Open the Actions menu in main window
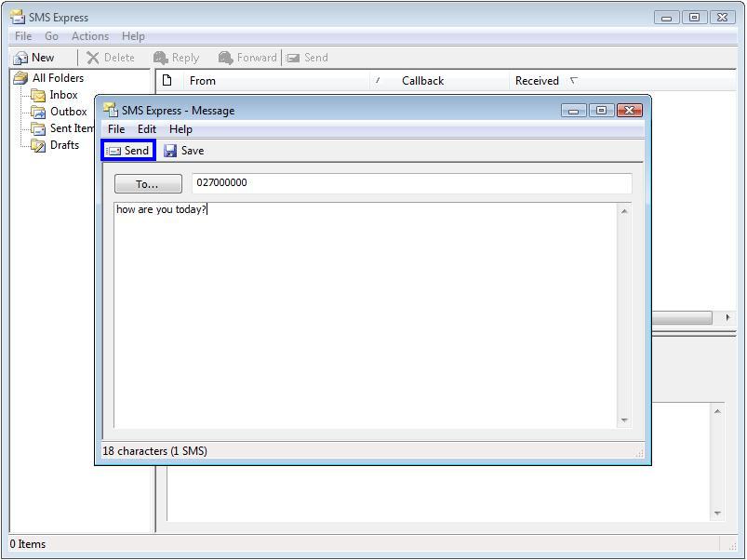 tap(90, 36)
